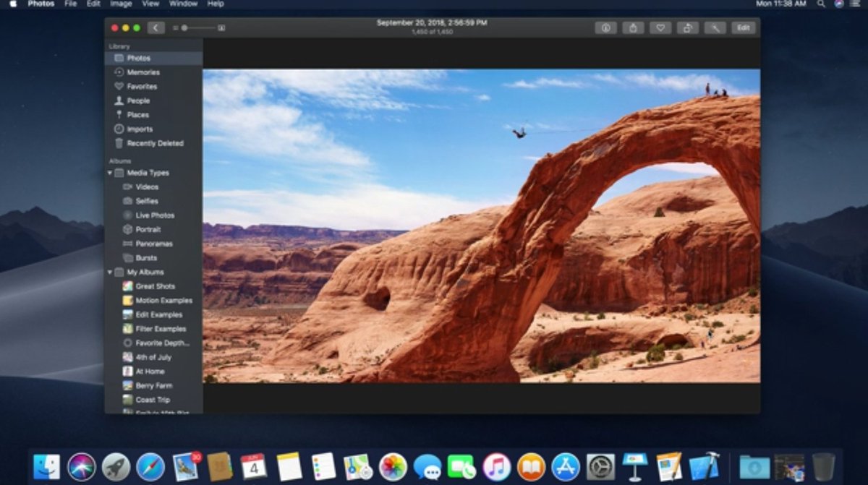Select Photos in the Library sidebar
868x485 pixels.
(x=153, y=58)
